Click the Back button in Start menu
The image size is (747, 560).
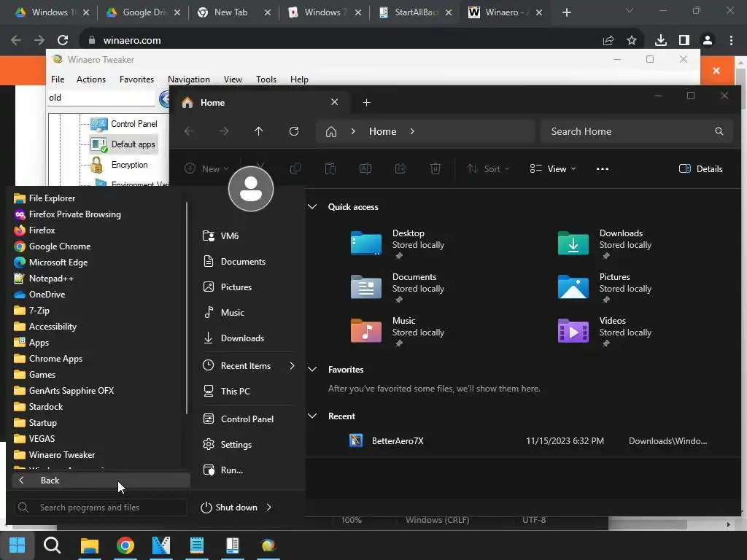tap(101, 480)
